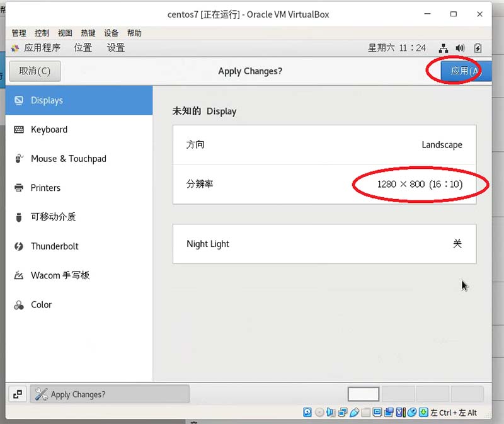
Task: Click the display monitor icon in VirtualBox status bar
Action: 377,413
